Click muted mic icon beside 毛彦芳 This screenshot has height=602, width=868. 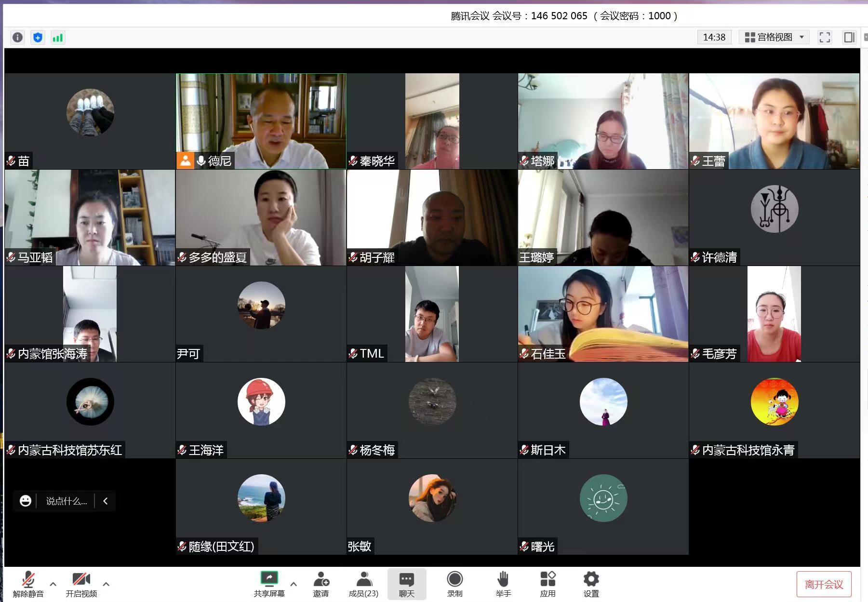(695, 354)
